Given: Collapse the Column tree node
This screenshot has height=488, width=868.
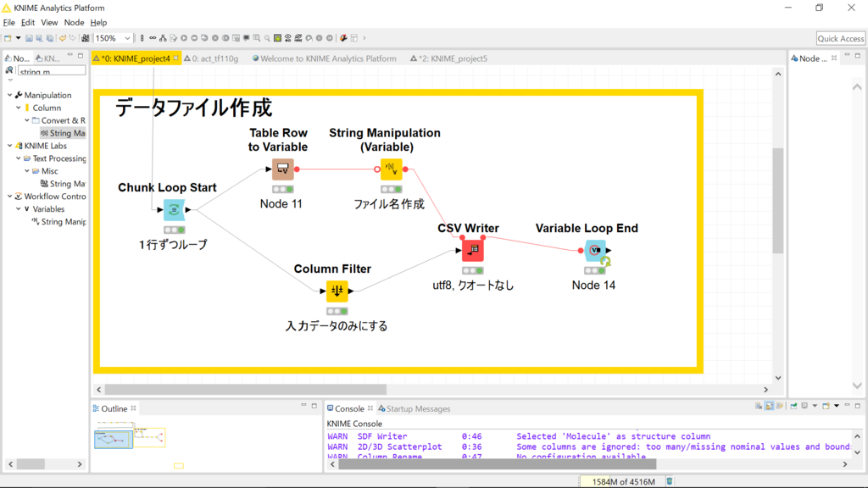Looking at the screenshot, I should [19, 108].
